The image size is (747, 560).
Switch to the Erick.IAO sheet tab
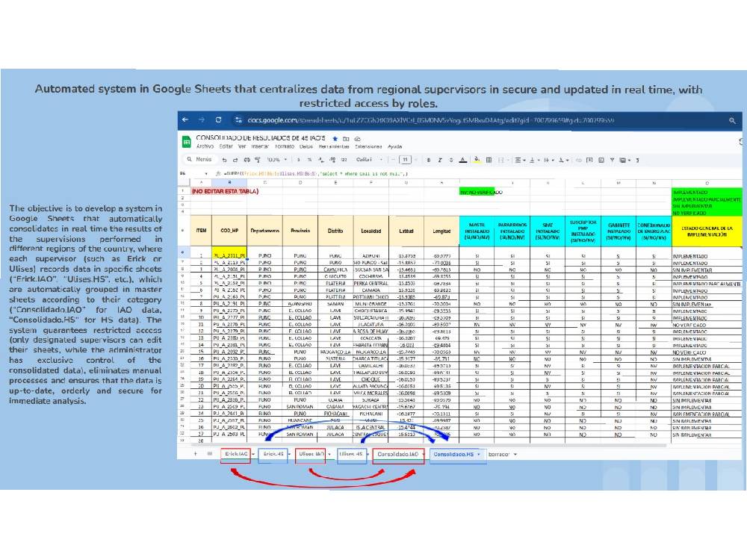point(236,454)
